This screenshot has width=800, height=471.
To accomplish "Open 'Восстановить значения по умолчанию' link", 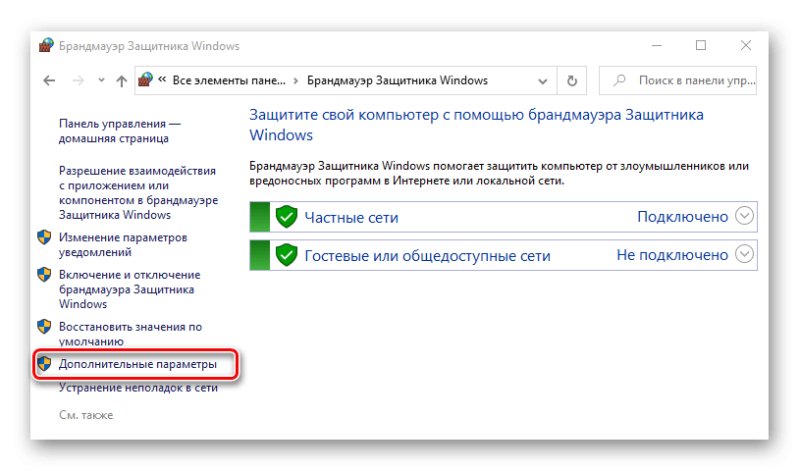I will click(x=130, y=334).
